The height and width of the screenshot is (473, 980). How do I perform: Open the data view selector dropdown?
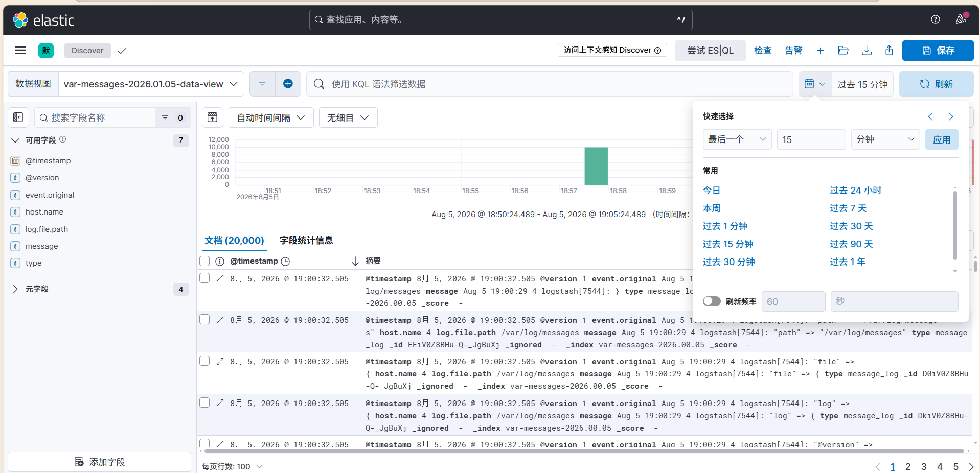[x=151, y=84]
